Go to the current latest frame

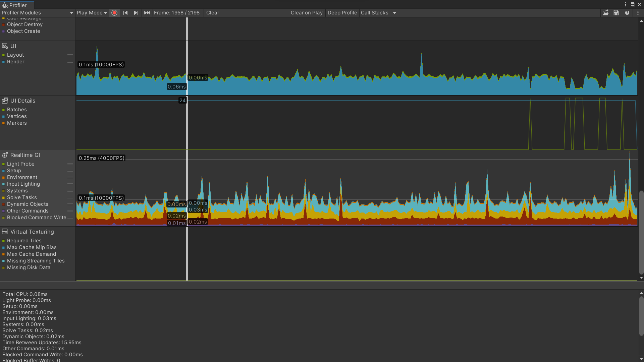click(x=147, y=13)
